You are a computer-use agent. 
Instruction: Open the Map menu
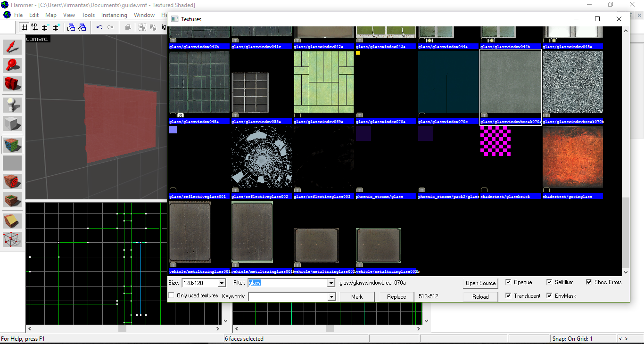click(51, 15)
